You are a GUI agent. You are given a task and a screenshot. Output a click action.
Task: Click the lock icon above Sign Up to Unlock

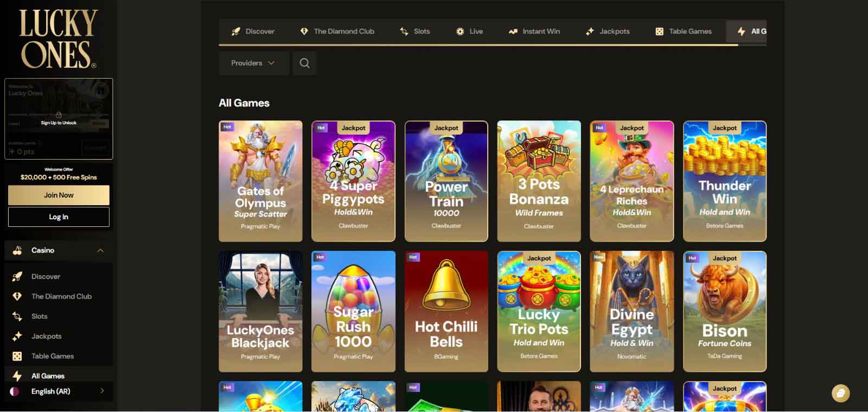tap(59, 115)
